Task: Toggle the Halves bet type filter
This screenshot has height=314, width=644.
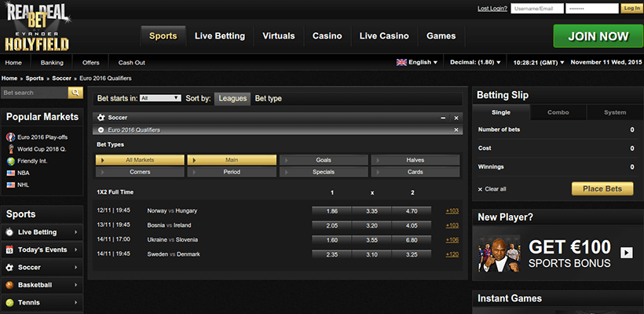Action: pyautogui.click(x=415, y=160)
